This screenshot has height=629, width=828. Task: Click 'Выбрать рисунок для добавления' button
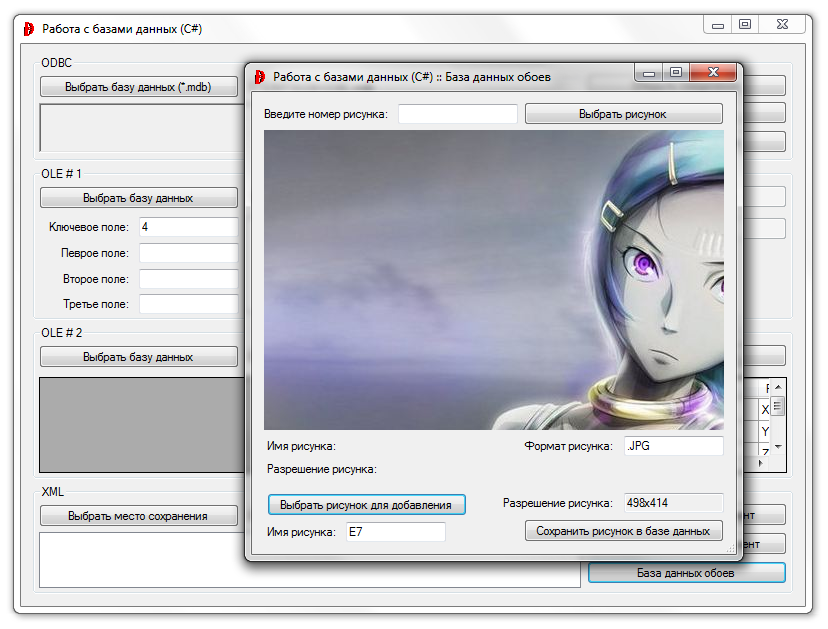pos(366,505)
